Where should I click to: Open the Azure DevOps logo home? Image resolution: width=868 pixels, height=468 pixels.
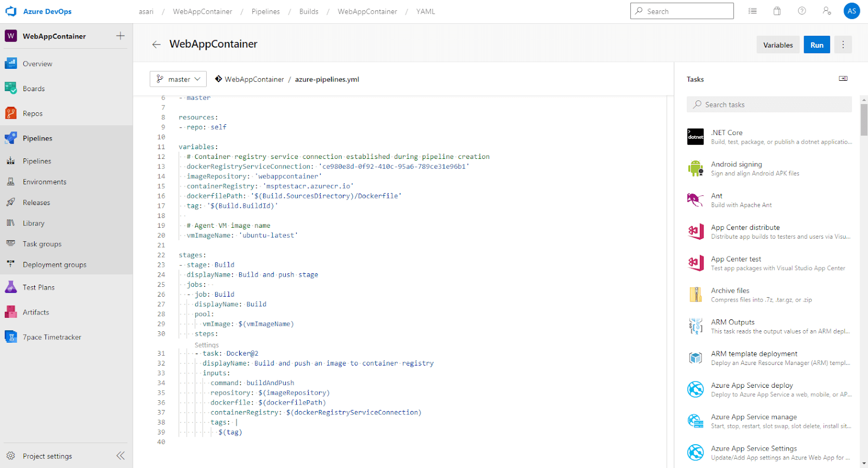tap(11, 11)
